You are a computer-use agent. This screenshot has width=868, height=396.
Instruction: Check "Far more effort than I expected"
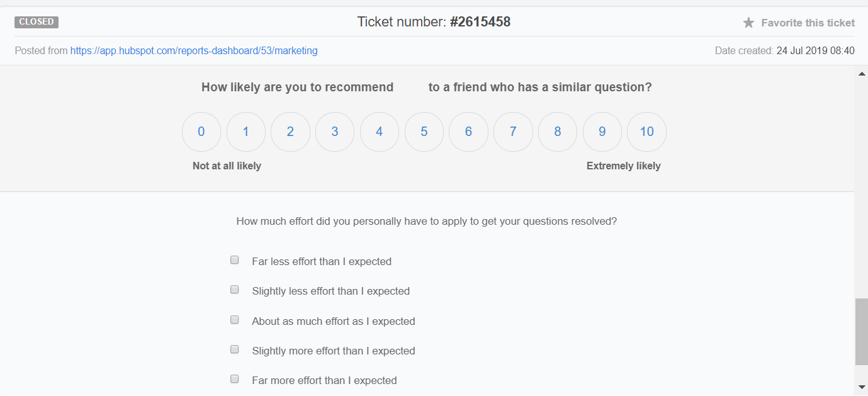click(x=235, y=379)
